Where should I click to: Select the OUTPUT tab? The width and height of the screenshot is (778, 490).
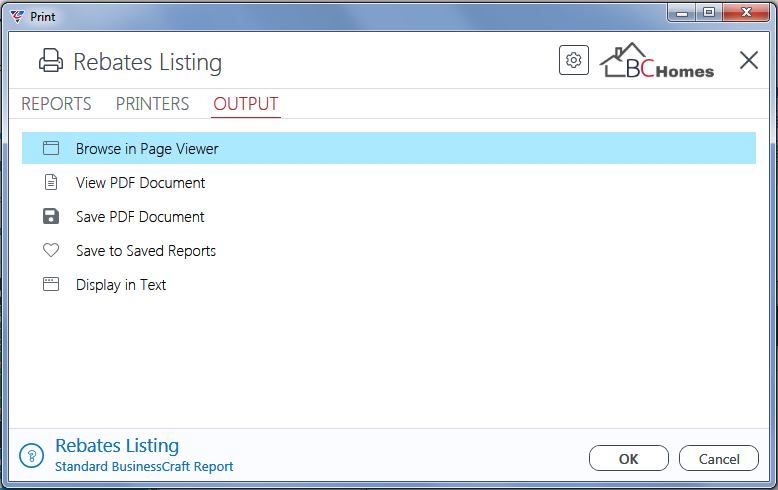246,104
